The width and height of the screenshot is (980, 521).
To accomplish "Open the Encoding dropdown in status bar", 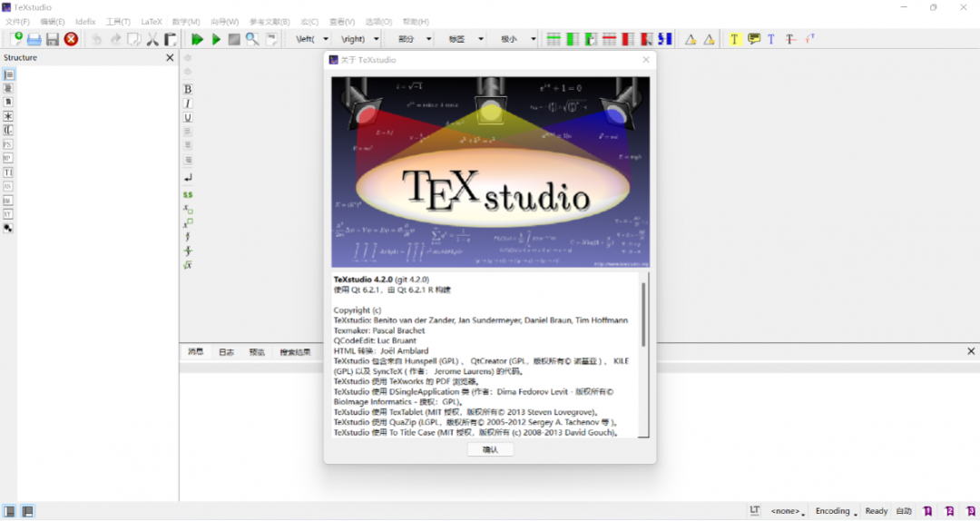I will (837, 511).
